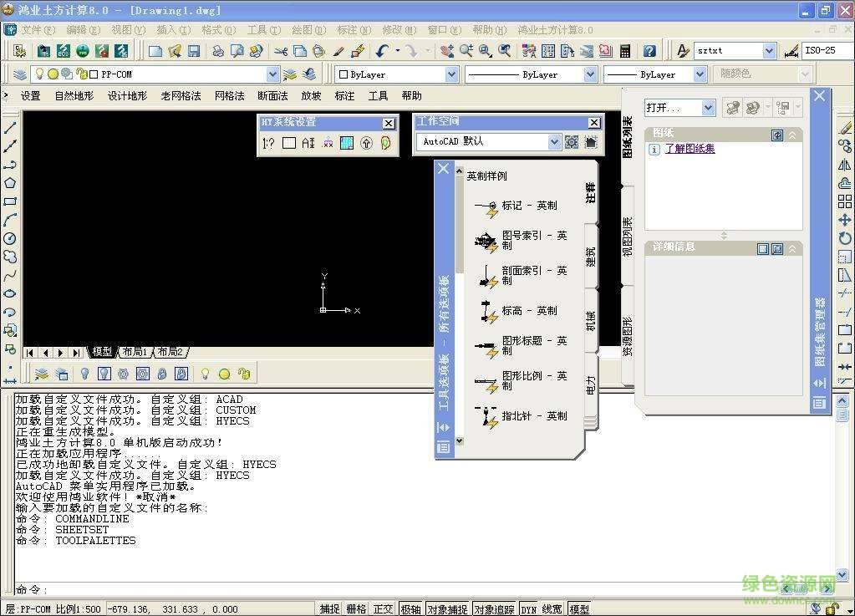Switch to the 布局1 layout tab

[134, 352]
